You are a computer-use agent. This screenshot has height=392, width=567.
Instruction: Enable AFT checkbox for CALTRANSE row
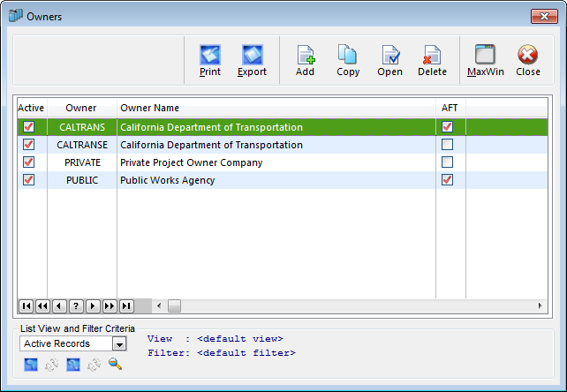coord(447,144)
